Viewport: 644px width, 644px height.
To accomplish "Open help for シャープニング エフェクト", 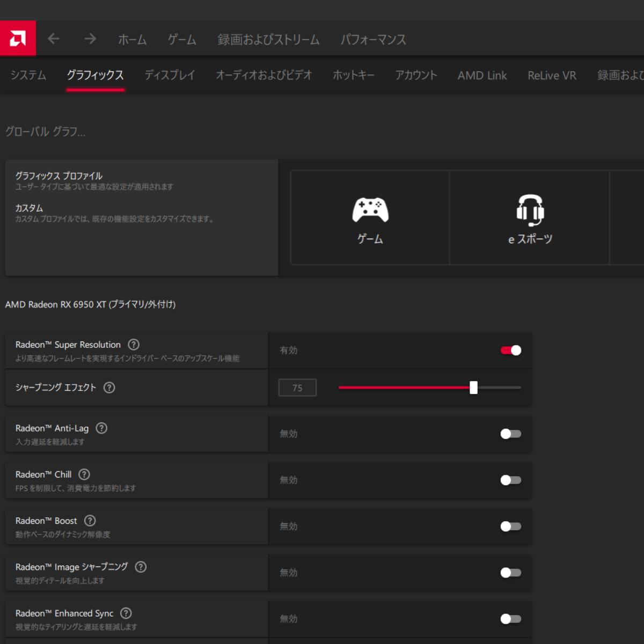I will [109, 387].
